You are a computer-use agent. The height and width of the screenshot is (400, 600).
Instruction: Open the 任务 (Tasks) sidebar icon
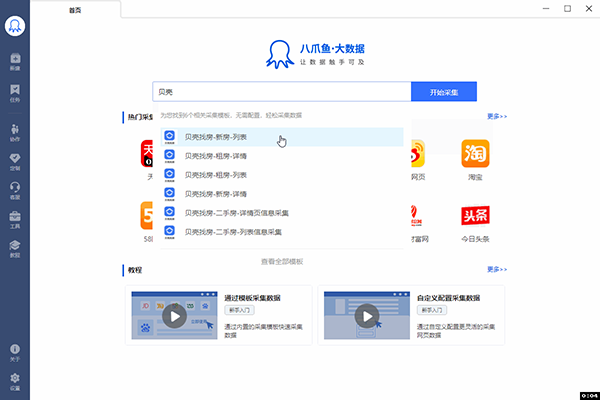[15, 92]
